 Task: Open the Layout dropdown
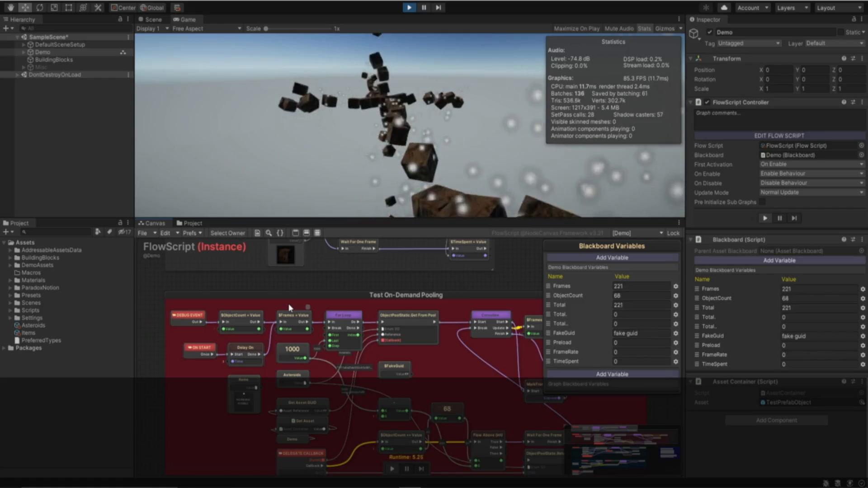coord(840,8)
